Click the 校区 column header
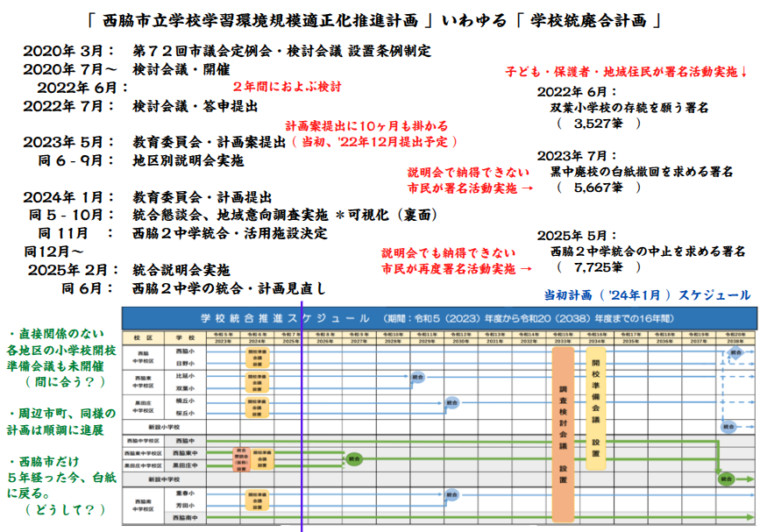The image size is (760, 532). (144, 337)
